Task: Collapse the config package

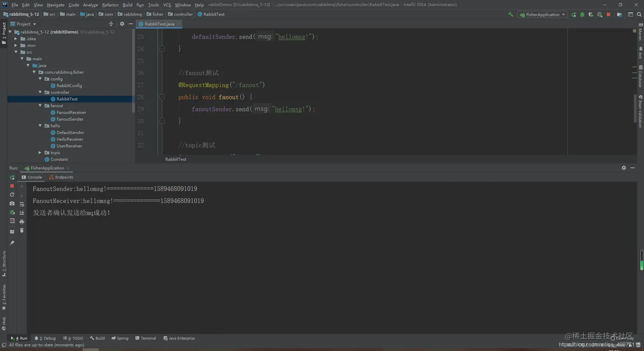Action: (40, 79)
